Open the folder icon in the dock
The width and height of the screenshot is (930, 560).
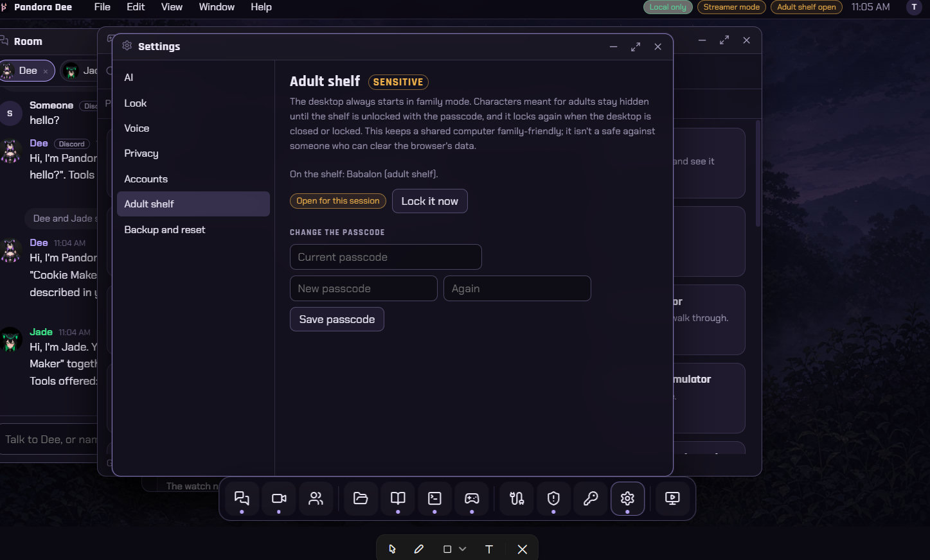pos(361,498)
